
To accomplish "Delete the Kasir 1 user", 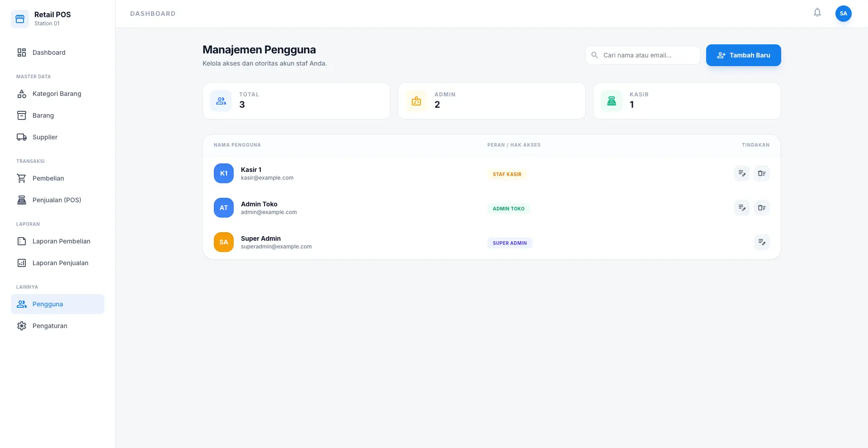I will pyautogui.click(x=761, y=173).
